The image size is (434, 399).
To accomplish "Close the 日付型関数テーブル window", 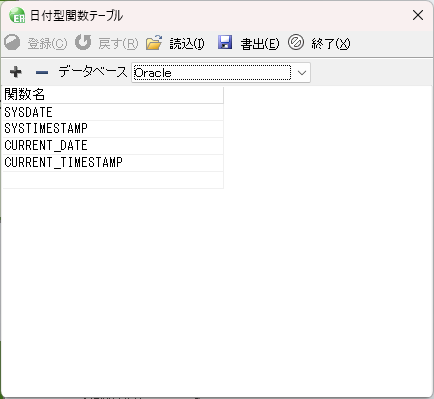I will click(x=418, y=15).
